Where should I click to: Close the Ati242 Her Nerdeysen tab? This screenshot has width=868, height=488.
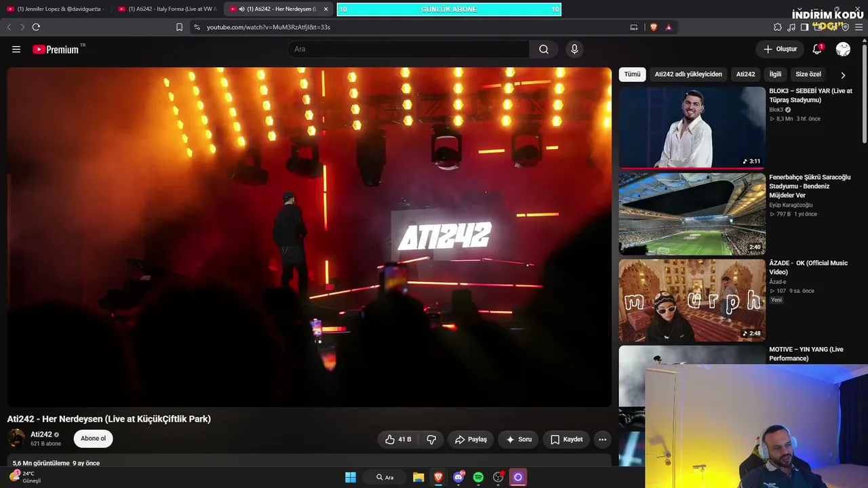[x=325, y=9]
